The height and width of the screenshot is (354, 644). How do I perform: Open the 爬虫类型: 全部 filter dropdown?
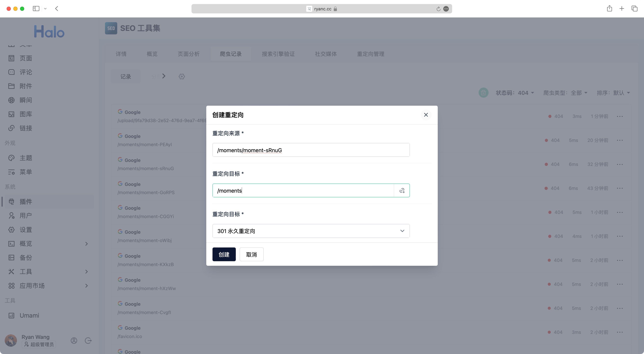(x=565, y=93)
